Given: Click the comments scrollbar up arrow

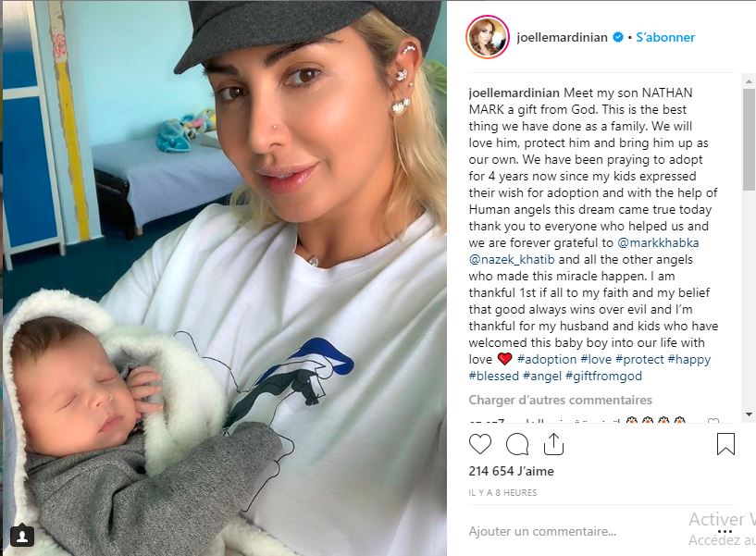Looking at the screenshot, I should 749,81.
